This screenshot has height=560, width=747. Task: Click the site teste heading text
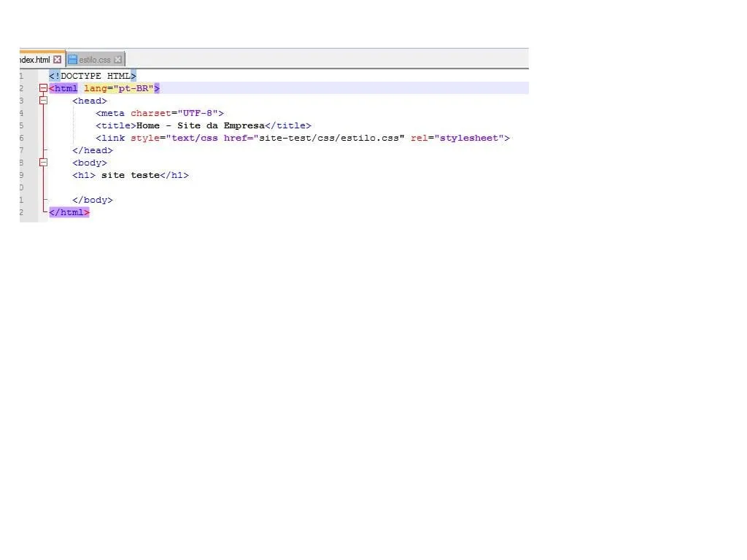click(x=131, y=175)
